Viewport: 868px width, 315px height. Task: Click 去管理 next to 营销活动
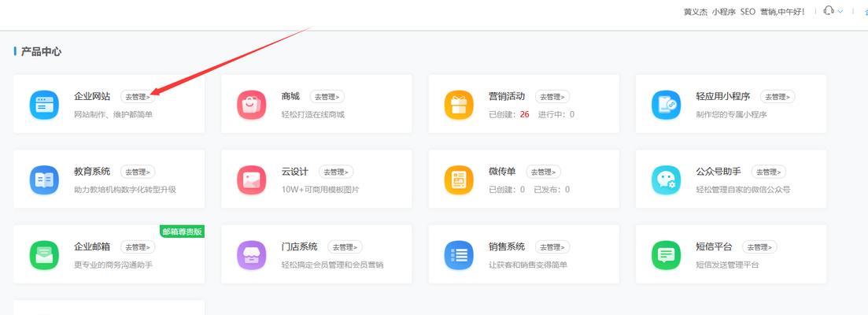(552, 97)
